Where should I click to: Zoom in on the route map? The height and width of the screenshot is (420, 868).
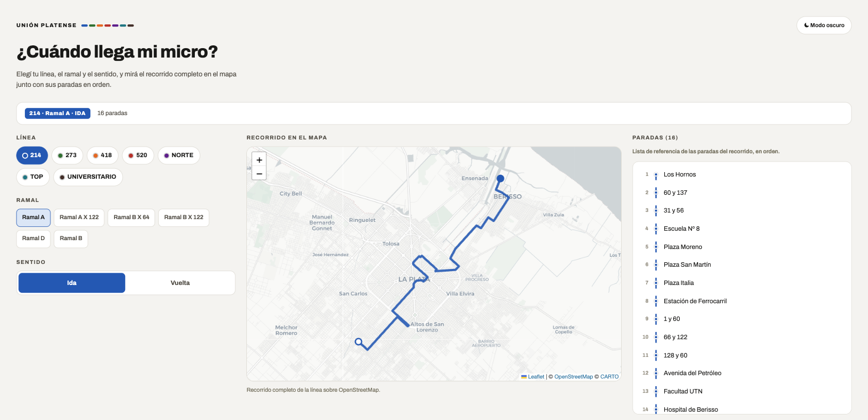259,159
